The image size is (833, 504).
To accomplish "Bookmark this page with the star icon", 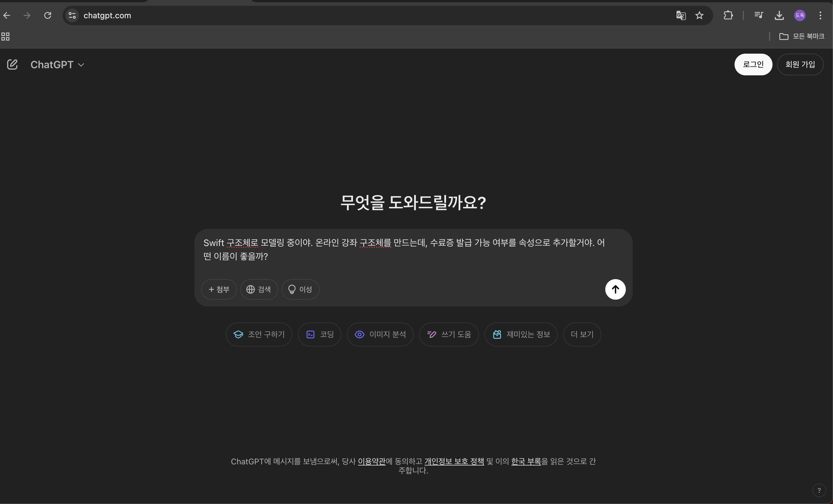I will 699,15.
